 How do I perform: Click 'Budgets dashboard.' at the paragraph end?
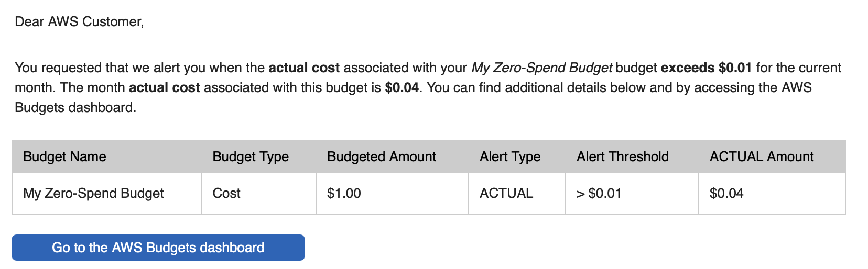pos(75,107)
